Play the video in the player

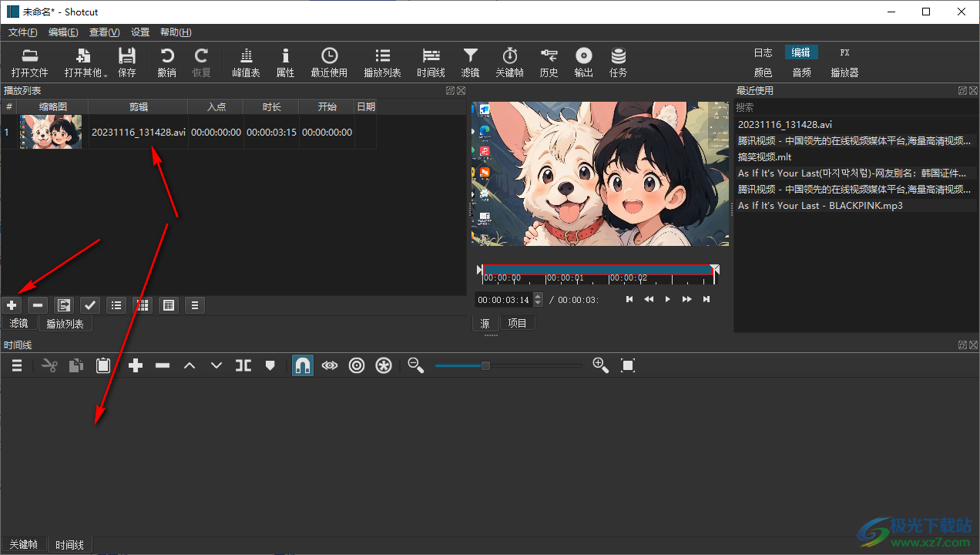coord(668,299)
